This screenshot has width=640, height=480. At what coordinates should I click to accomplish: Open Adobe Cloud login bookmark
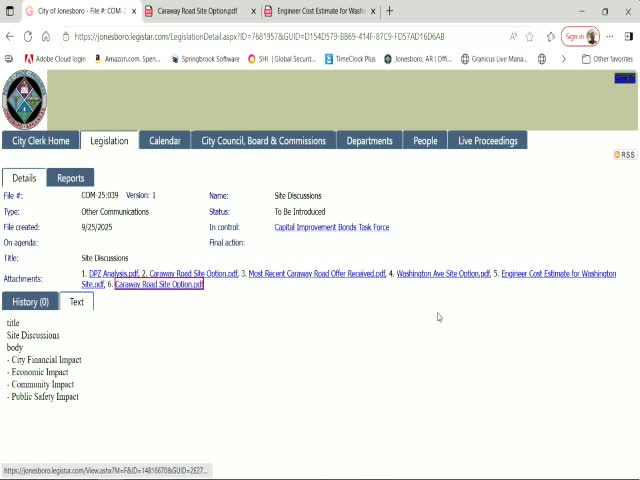click(x=56, y=59)
